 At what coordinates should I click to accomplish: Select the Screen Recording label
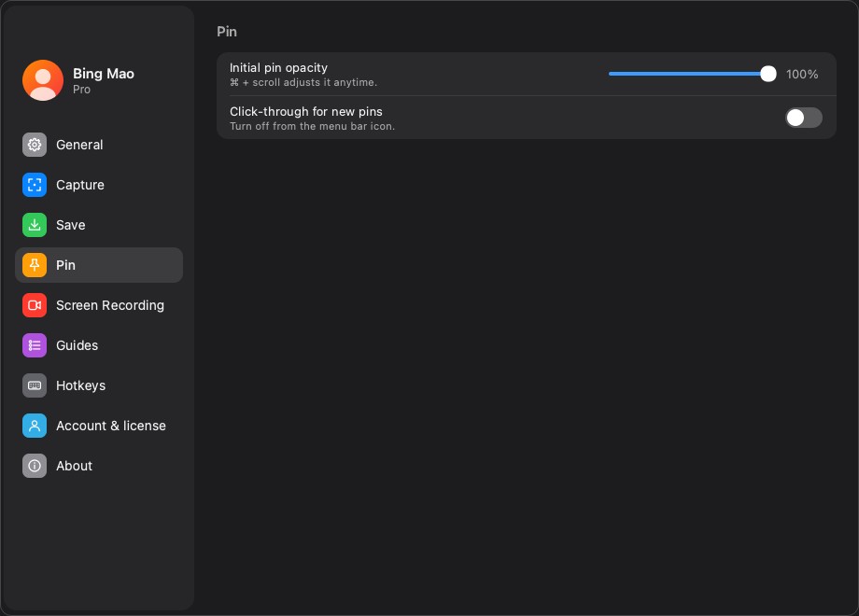tap(110, 305)
